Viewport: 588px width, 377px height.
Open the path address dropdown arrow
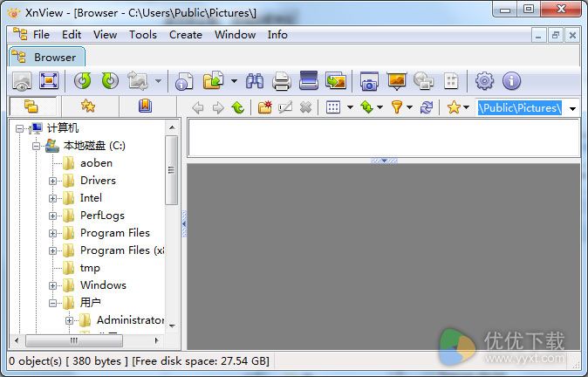pyautogui.click(x=572, y=109)
